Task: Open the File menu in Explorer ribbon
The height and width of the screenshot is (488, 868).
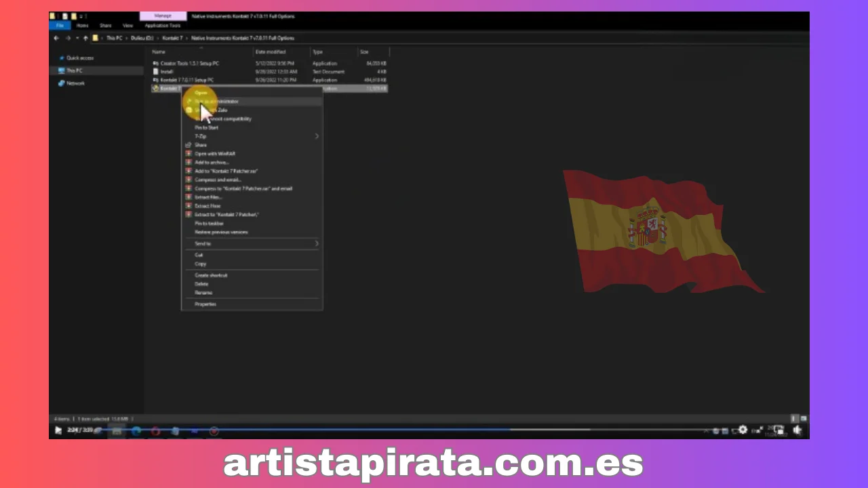Action: (x=60, y=25)
